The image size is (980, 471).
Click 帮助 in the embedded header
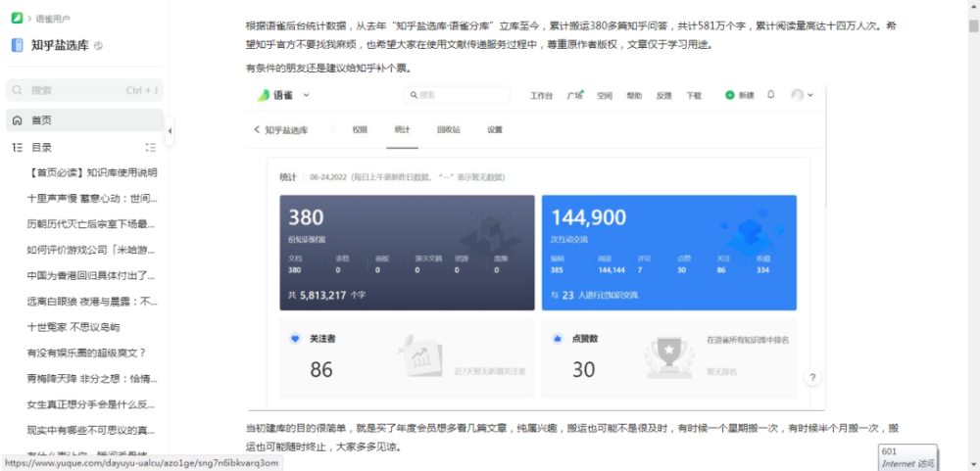(x=634, y=96)
